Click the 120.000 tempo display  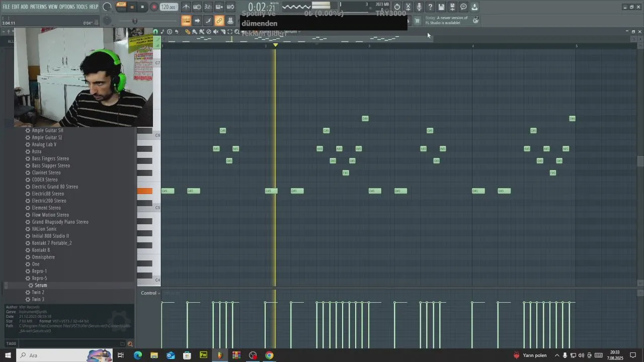coord(169,7)
